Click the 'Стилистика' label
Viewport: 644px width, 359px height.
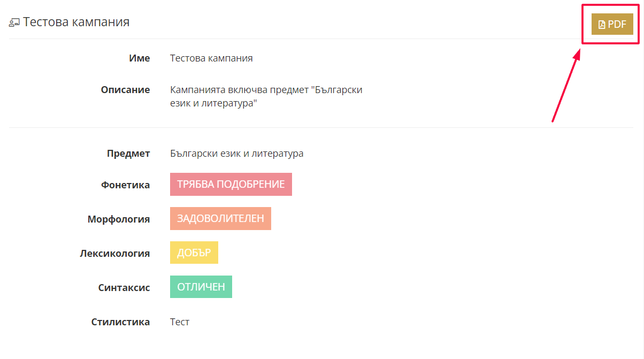click(120, 322)
